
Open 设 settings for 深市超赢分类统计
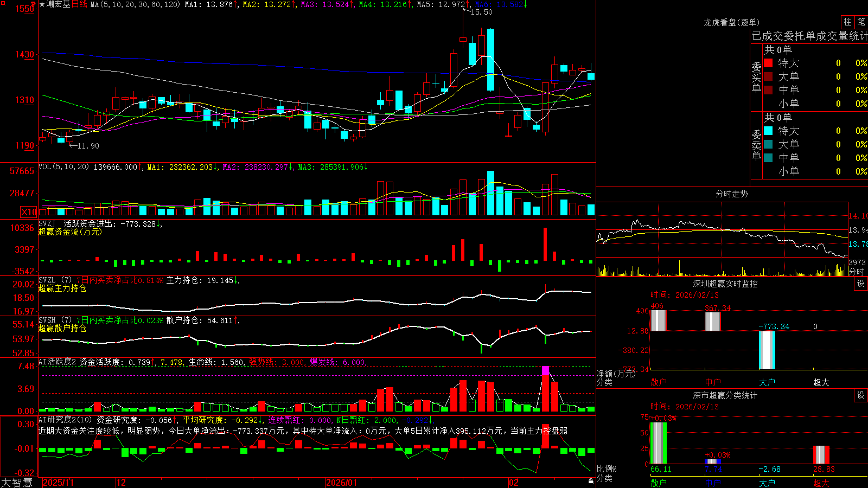(x=861, y=395)
